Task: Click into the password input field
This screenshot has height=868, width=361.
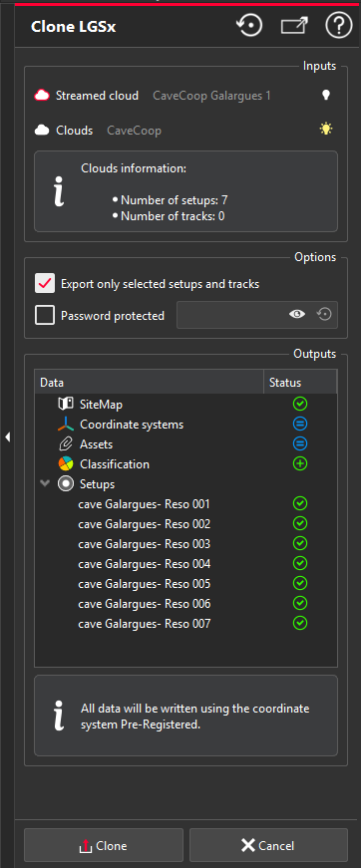Action: point(257,315)
